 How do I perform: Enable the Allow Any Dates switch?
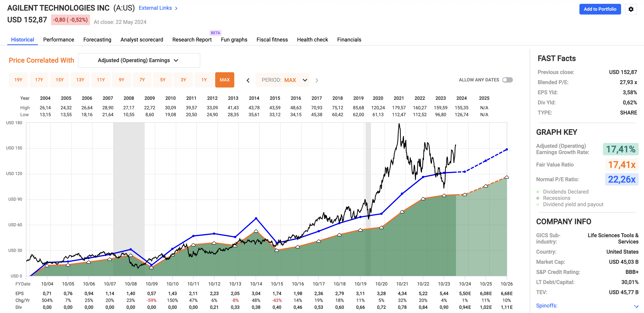[x=508, y=80]
